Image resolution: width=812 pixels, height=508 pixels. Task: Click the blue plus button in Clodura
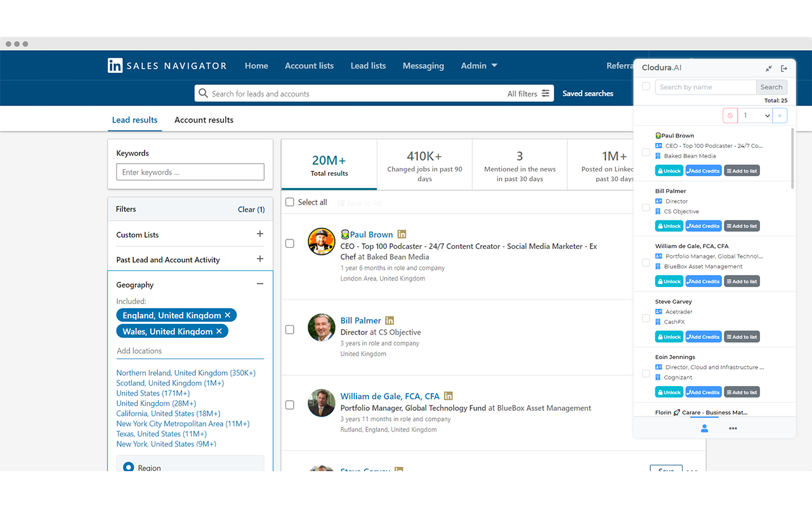(x=780, y=116)
